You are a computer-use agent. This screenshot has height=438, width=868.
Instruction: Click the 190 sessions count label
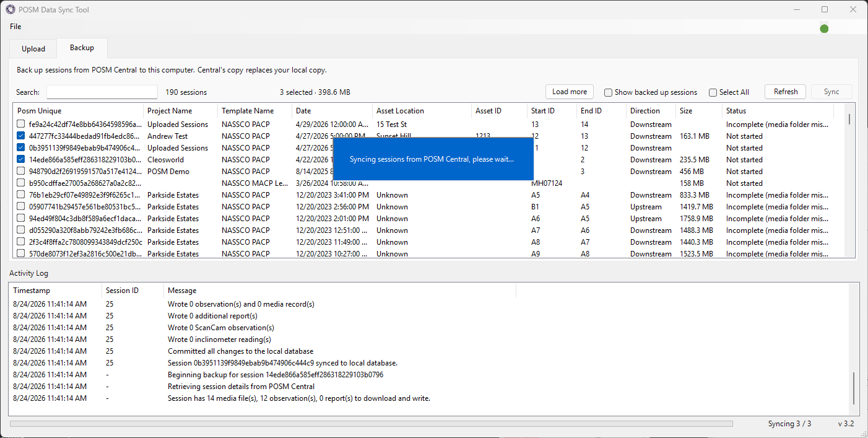click(x=186, y=92)
